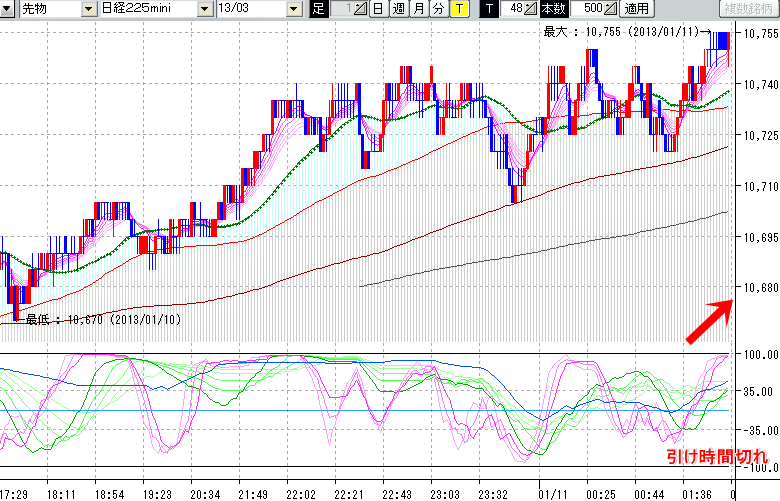Click the black 足 label icon
The width and height of the screenshot is (780, 501).
[319, 9]
